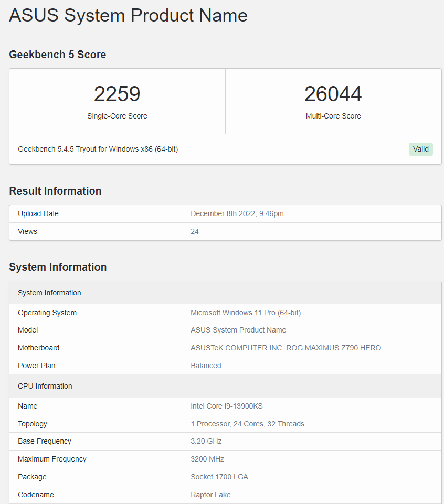
Task: Click the 'Topology' label
Action: point(33,424)
